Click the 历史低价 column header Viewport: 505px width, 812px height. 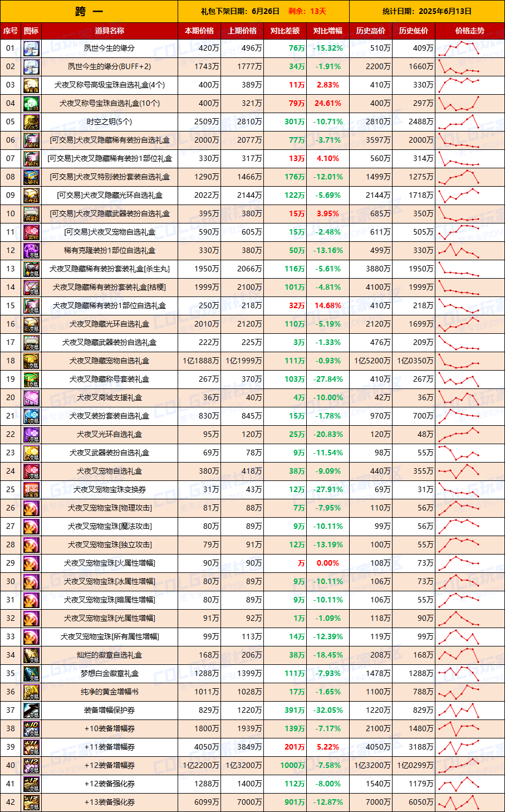click(x=414, y=31)
